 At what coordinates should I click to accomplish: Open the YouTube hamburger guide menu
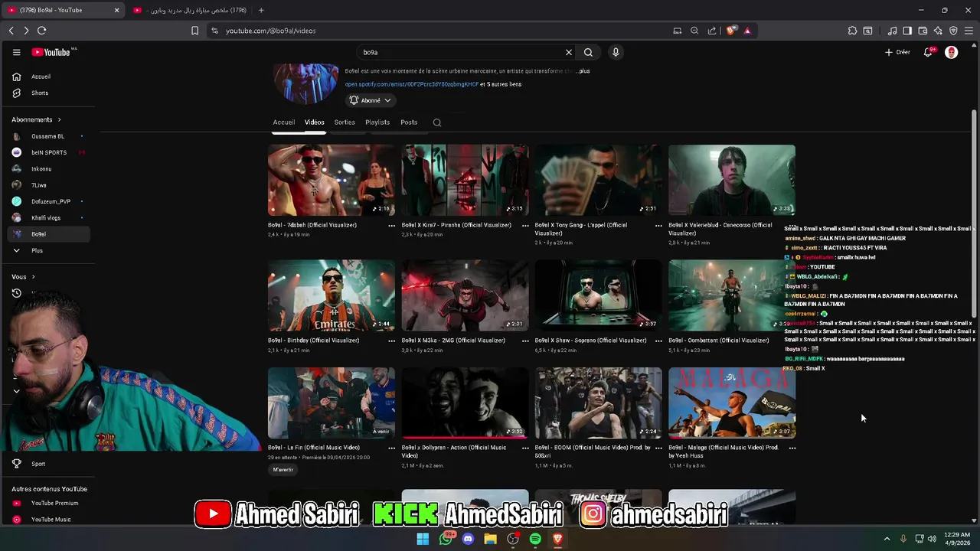16,52
